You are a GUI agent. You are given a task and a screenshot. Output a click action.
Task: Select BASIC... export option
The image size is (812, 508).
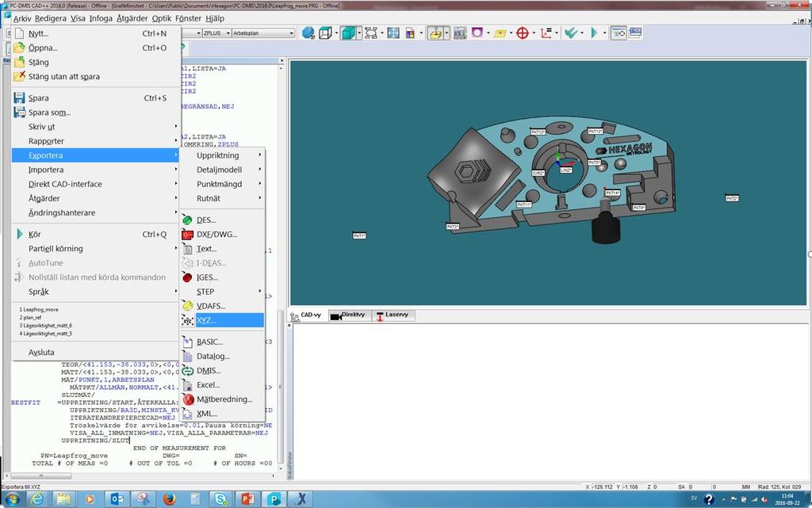223,342
